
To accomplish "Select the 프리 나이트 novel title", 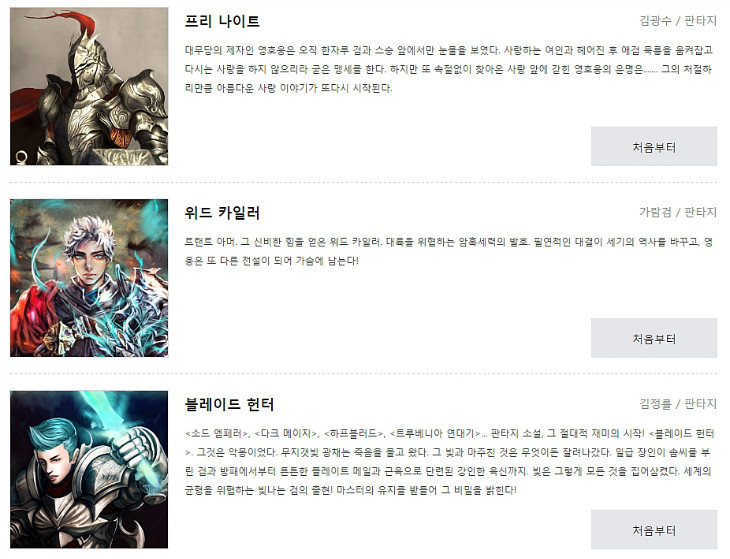I will coord(222,21).
